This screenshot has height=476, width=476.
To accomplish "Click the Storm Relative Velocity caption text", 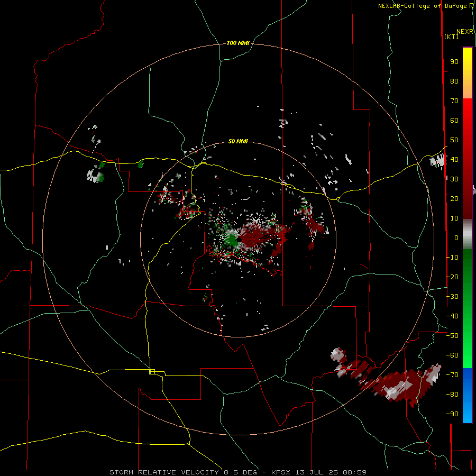I will (238, 472).
